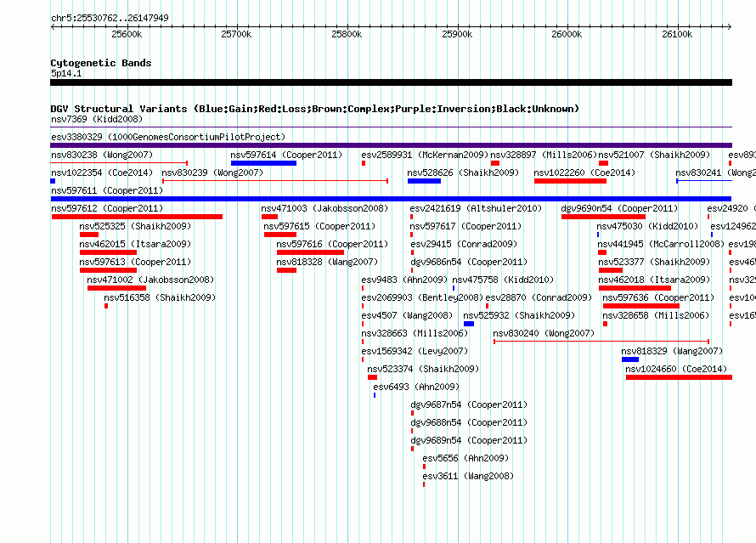Click the red bar under nsv1024660

(679, 377)
